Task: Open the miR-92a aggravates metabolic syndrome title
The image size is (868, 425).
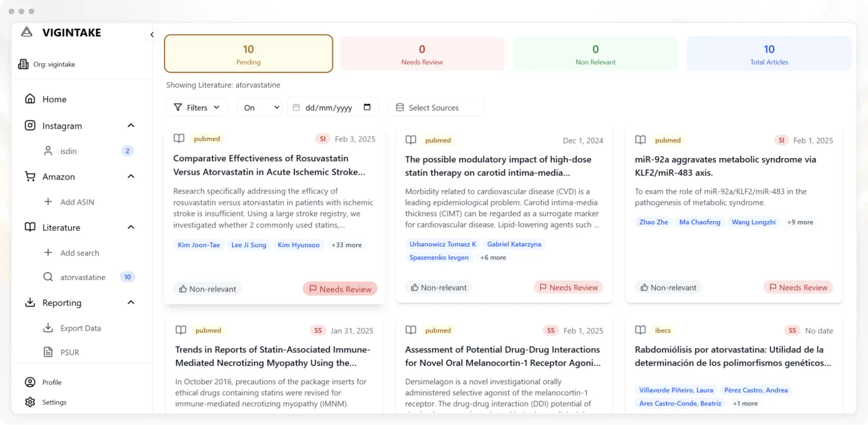Action: (725, 166)
